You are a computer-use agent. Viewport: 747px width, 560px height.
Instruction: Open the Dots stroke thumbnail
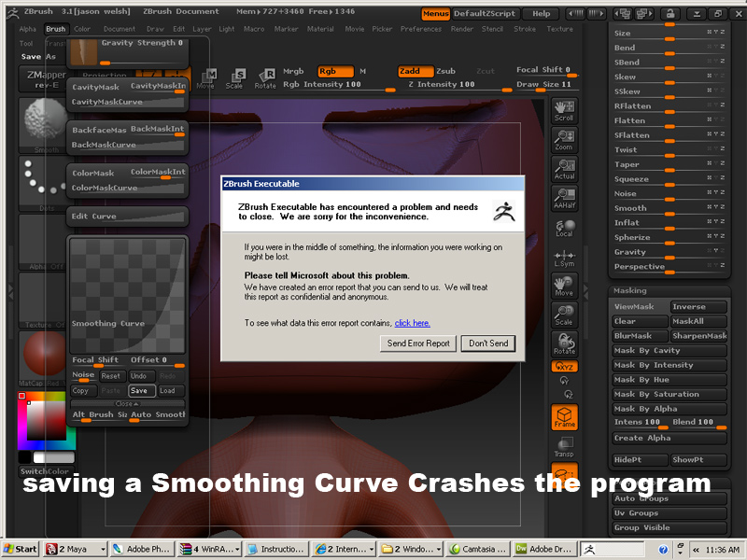pyautogui.click(x=44, y=183)
